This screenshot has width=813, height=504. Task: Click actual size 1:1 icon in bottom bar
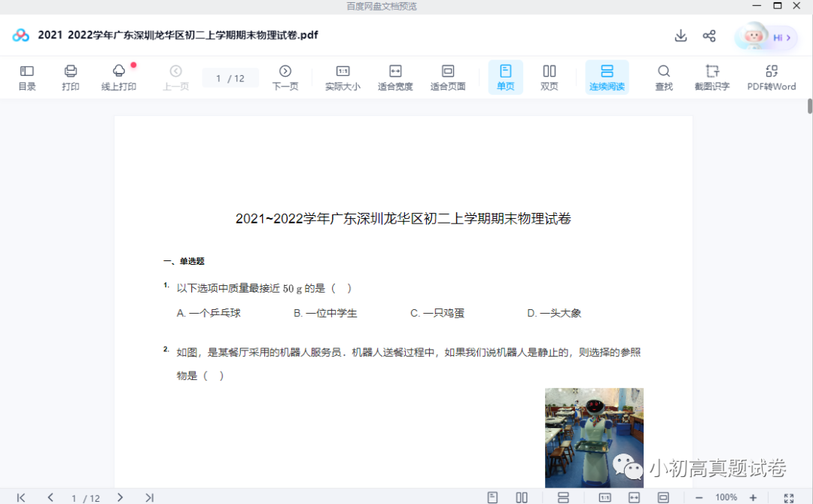pyautogui.click(x=604, y=498)
